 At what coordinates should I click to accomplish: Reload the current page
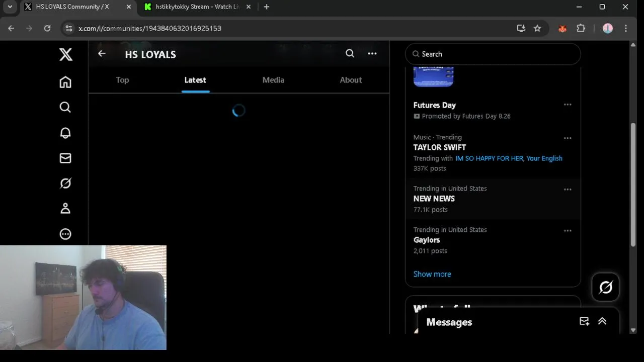pos(47,28)
